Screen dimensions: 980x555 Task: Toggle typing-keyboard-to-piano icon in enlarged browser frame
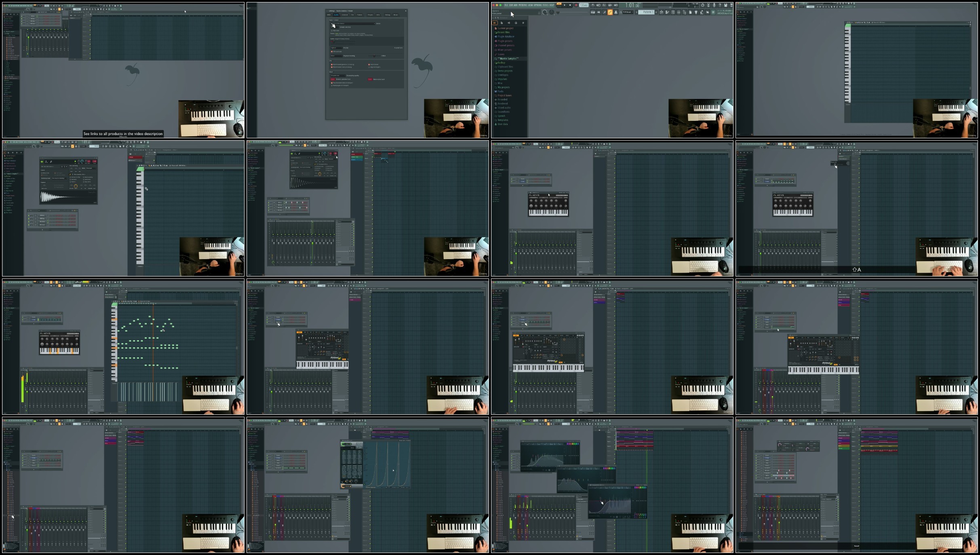(x=593, y=12)
